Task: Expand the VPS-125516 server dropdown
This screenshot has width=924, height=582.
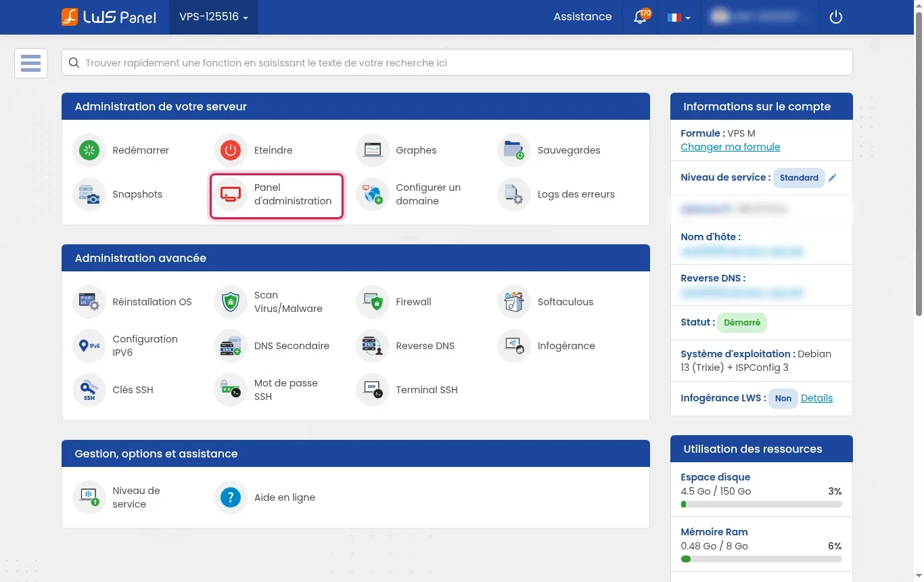Action: point(214,17)
